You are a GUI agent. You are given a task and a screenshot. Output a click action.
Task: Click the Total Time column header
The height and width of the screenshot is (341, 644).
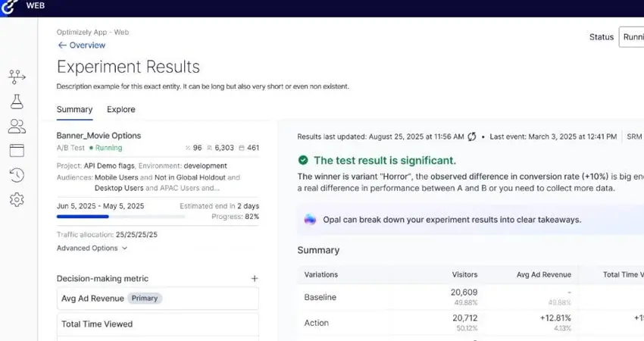point(623,274)
